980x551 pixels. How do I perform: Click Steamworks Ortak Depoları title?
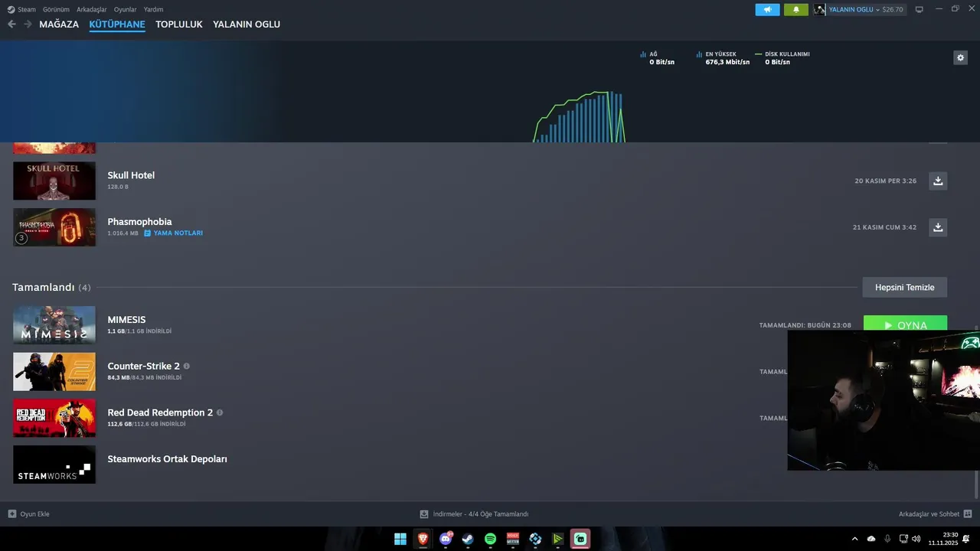pyautogui.click(x=167, y=459)
